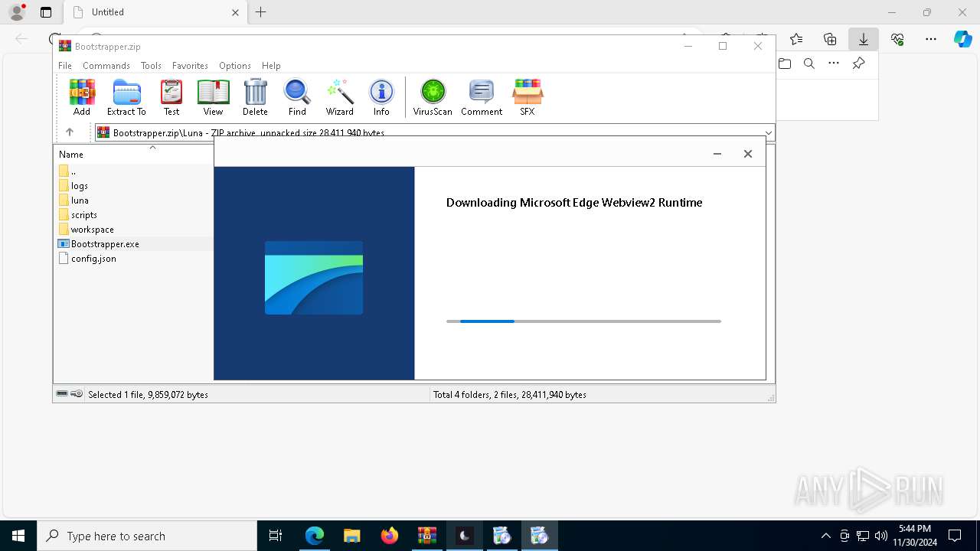980x551 pixels.
Task: Open Edge Browser essentials heart icon
Action: (x=897, y=39)
